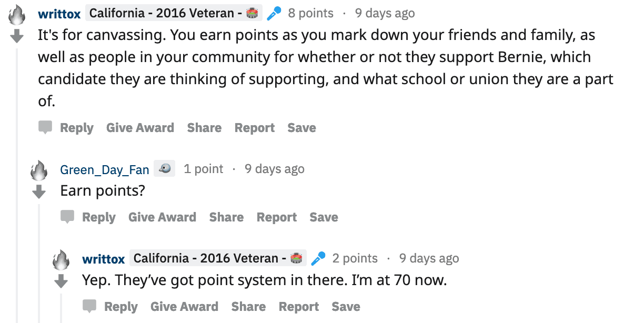
Task: Share writtox's nested reply
Action: click(x=248, y=306)
